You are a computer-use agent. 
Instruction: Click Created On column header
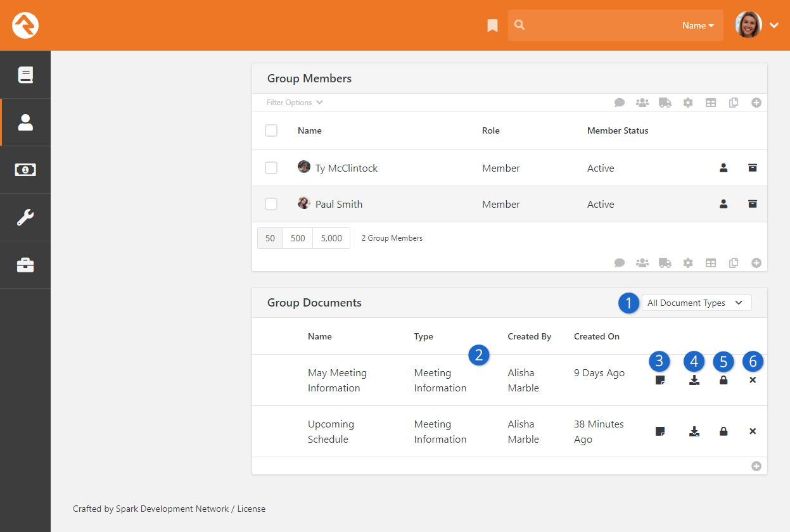coord(597,336)
